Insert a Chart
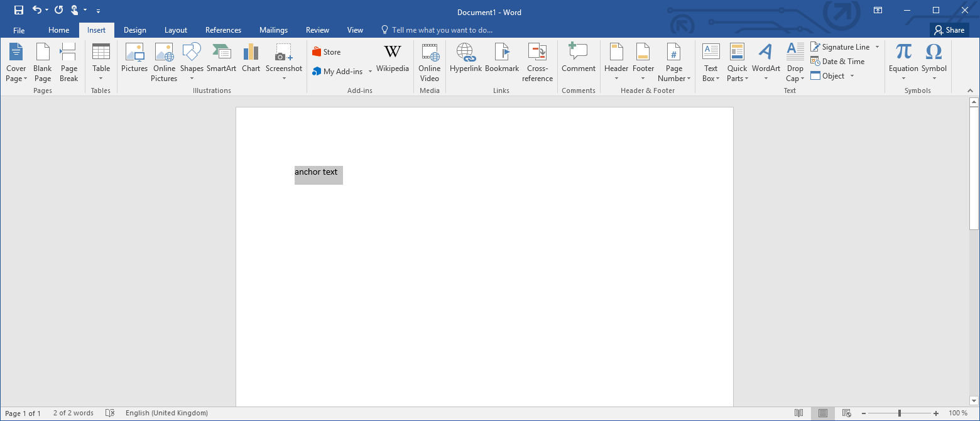 coord(251,61)
